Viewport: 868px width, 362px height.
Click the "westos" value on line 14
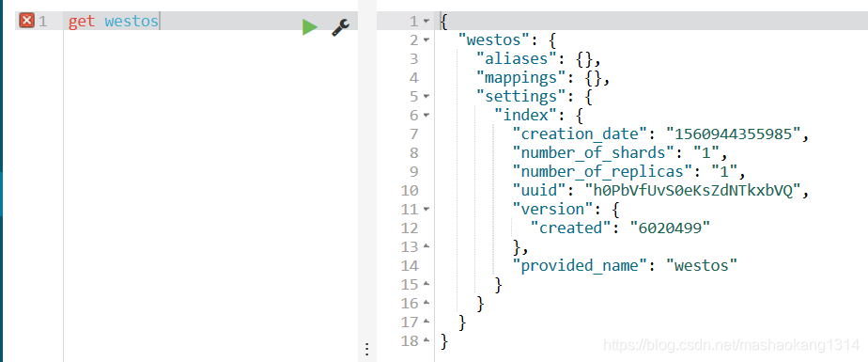click(x=702, y=265)
